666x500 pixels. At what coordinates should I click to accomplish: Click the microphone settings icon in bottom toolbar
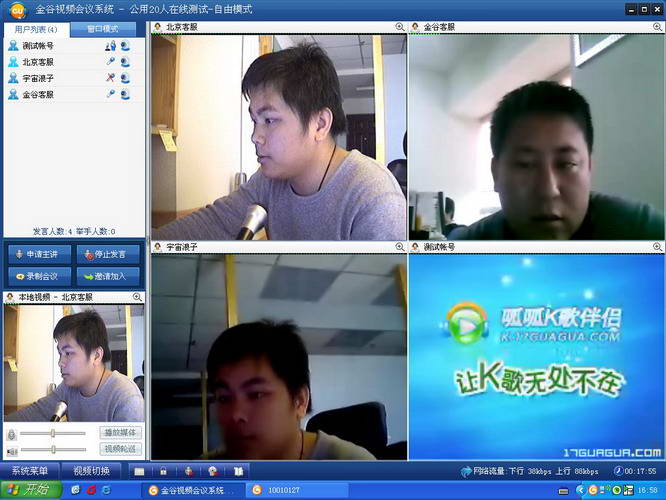pos(189,471)
